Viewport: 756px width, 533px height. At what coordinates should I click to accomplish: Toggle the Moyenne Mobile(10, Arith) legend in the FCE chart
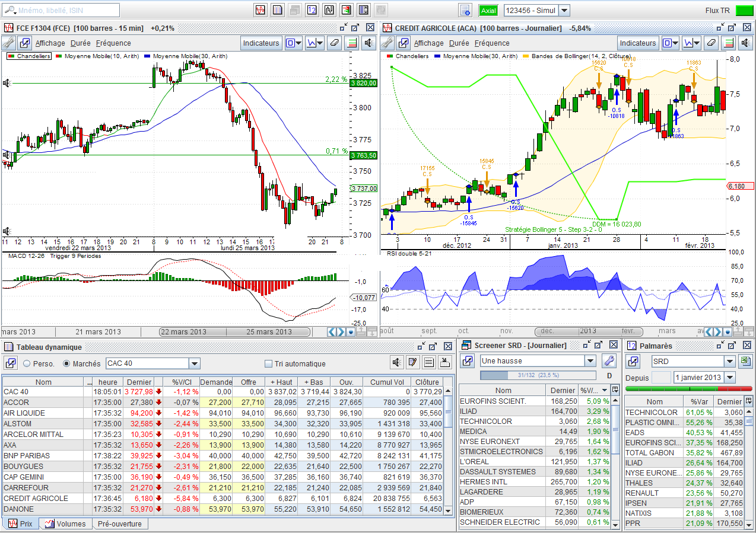pos(96,56)
